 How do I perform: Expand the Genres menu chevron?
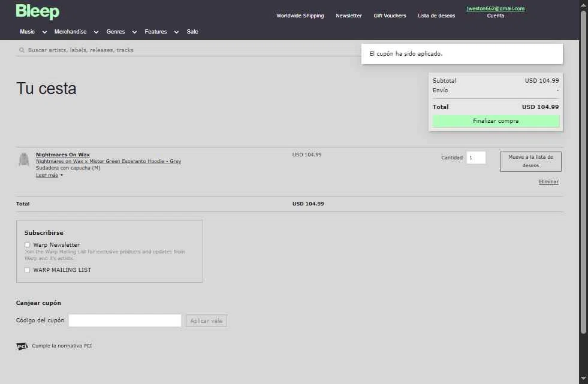pyautogui.click(x=134, y=32)
